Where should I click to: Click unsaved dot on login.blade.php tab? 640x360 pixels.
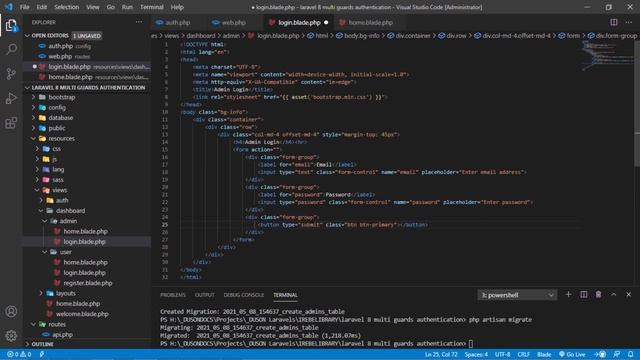coord(326,22)
